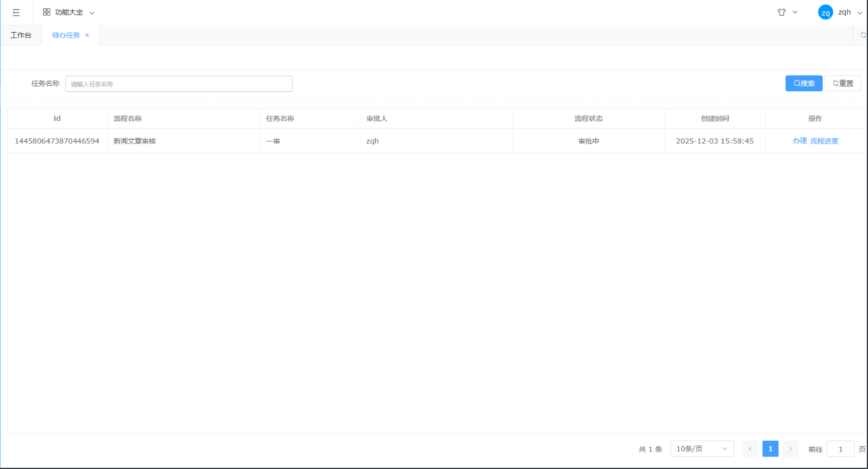Click the 办理 link in the task row

(799, 141)
